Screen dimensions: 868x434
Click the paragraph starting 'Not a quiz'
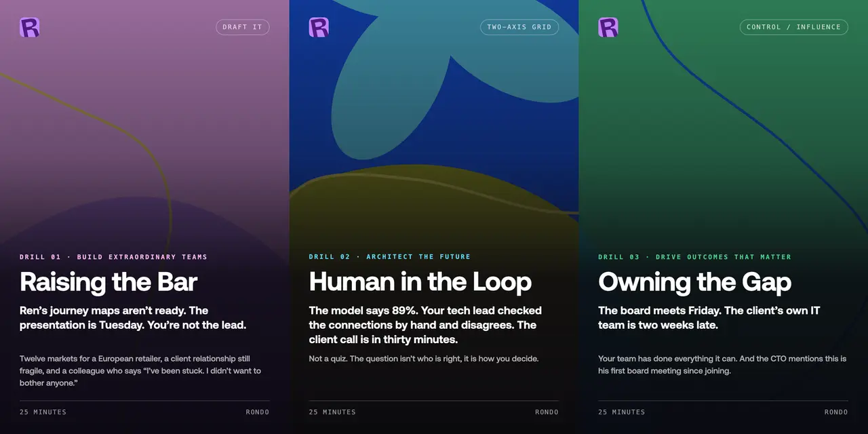(x=424, y=359)
